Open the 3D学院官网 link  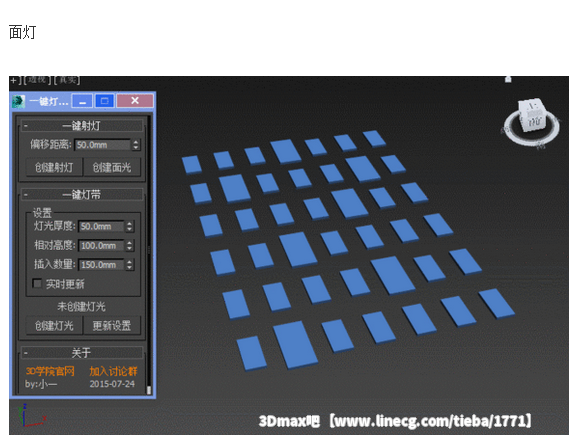50,371
